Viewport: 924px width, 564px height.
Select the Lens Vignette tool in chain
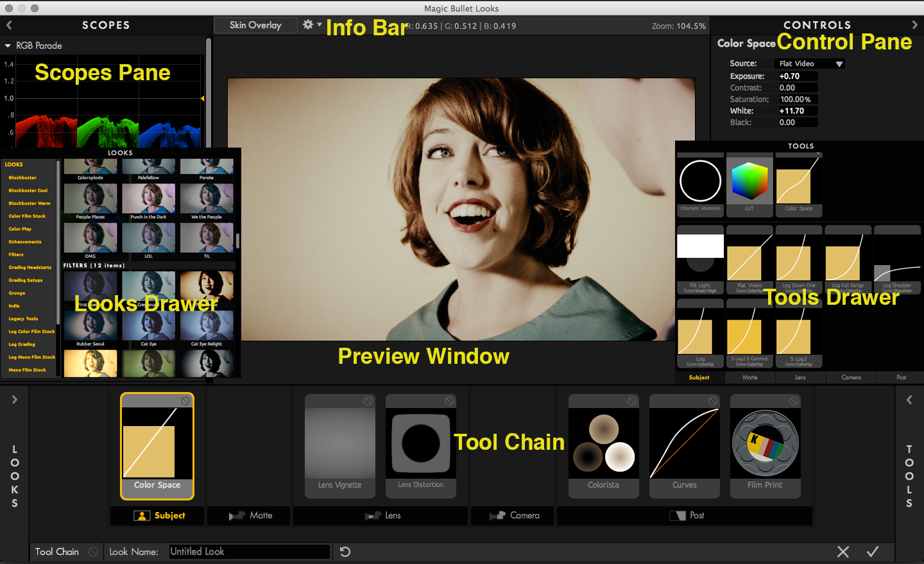coord(340,447)
